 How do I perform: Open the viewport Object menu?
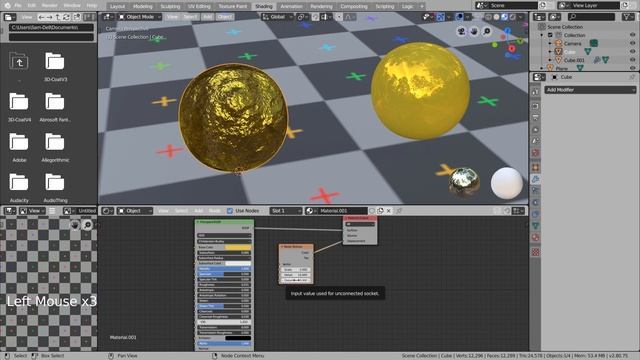click(224, 17)
